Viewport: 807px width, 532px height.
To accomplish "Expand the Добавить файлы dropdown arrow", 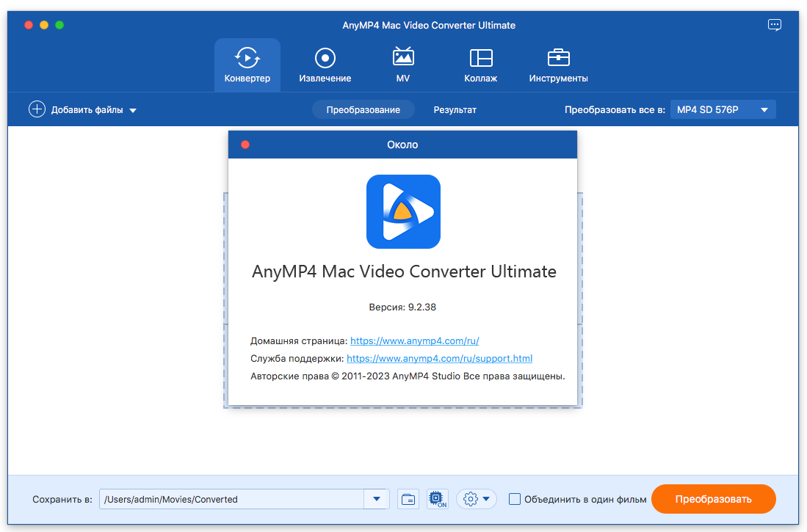I will 133,110.
